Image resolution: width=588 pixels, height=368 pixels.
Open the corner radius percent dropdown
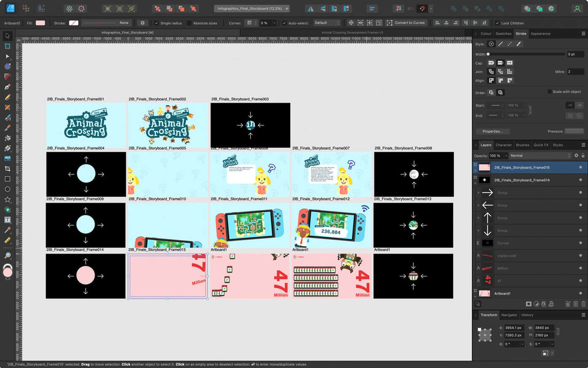point(274,23)
